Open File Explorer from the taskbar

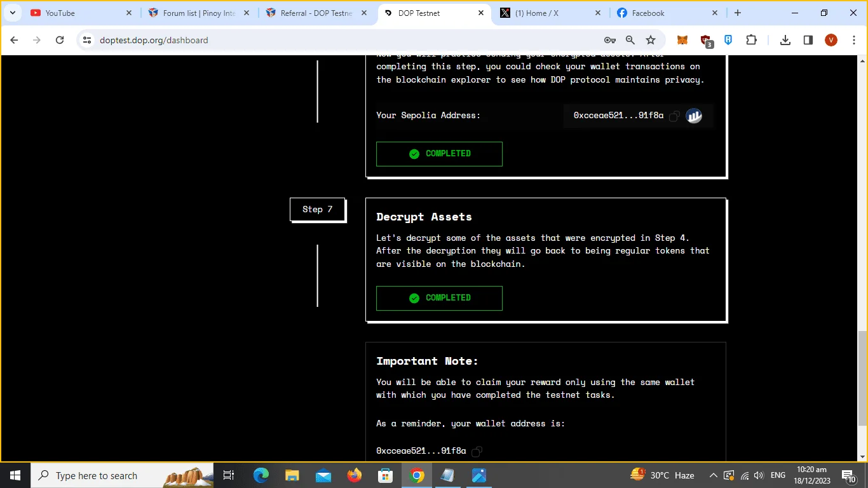click(x=292, y=475)
